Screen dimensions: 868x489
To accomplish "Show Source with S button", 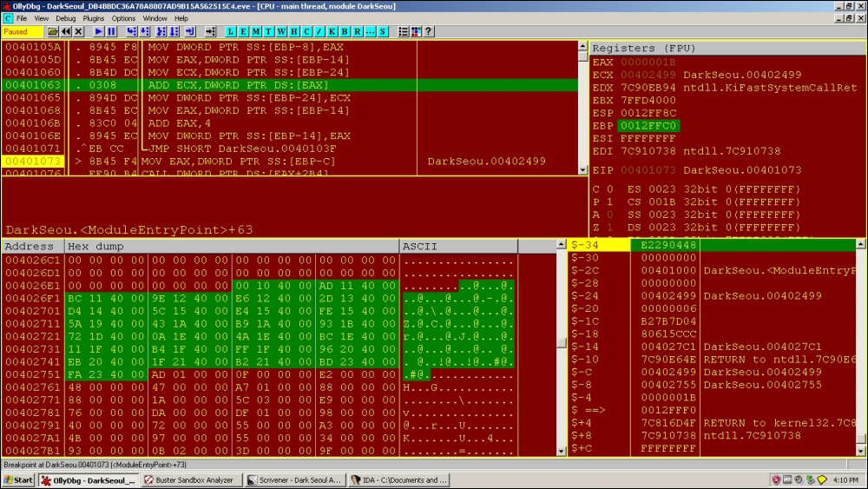I will coord(383,31).
